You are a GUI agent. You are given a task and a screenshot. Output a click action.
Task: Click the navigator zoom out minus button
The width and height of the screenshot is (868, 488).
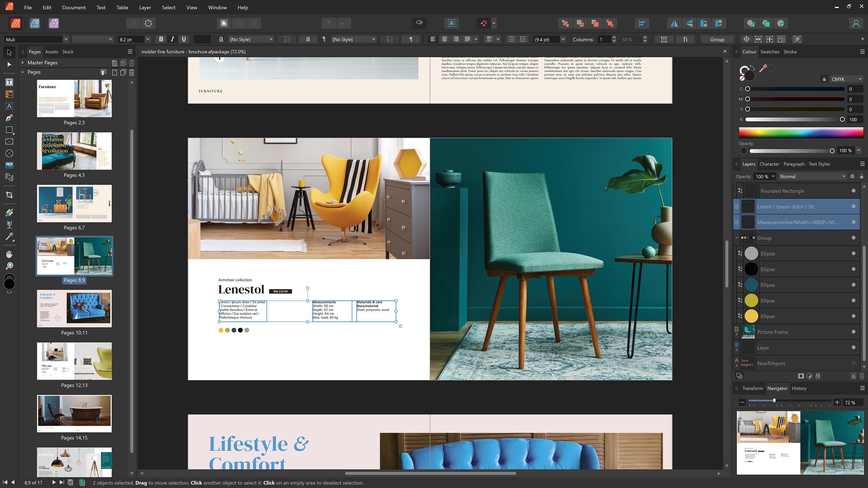click(742, 402)
